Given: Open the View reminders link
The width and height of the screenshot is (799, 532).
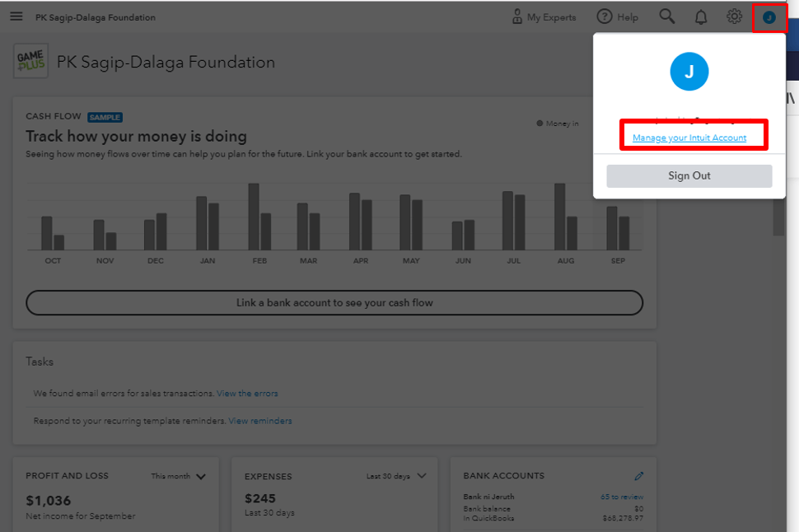Looking at the screenshot, I should (x=259, y=421).
